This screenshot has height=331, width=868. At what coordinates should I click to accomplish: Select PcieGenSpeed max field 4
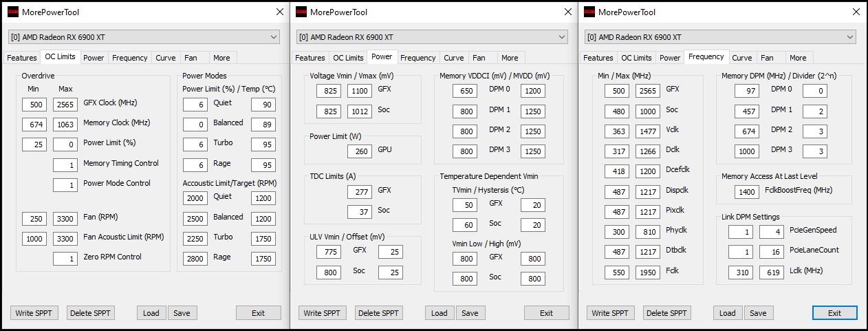coord(772,232)
